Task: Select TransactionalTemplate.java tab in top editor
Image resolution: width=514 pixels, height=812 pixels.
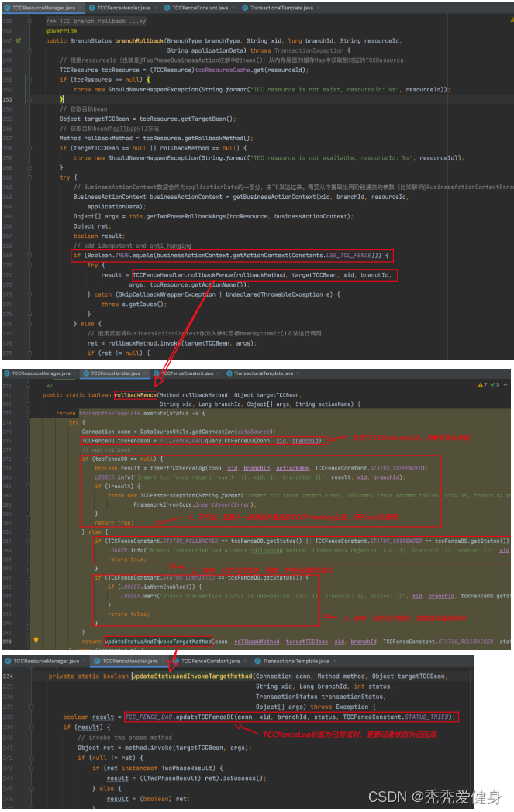Action: [x=281, y=8]
